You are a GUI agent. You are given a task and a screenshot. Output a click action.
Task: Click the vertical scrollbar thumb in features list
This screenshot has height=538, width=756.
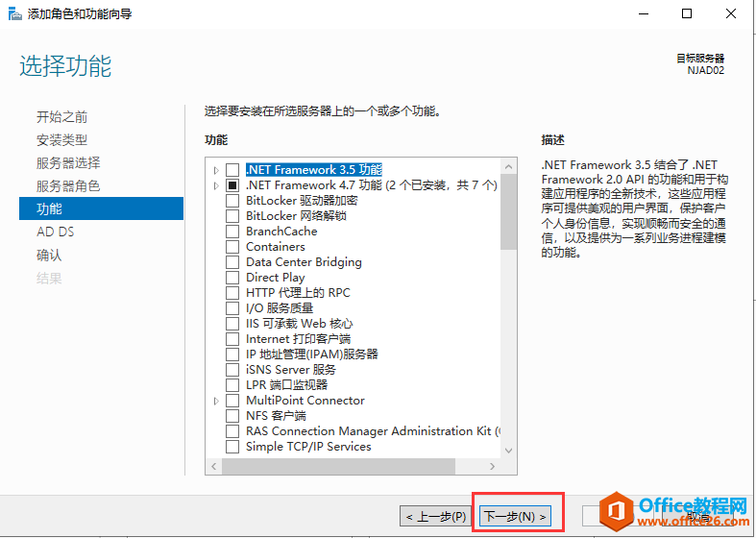coord(508,211)
